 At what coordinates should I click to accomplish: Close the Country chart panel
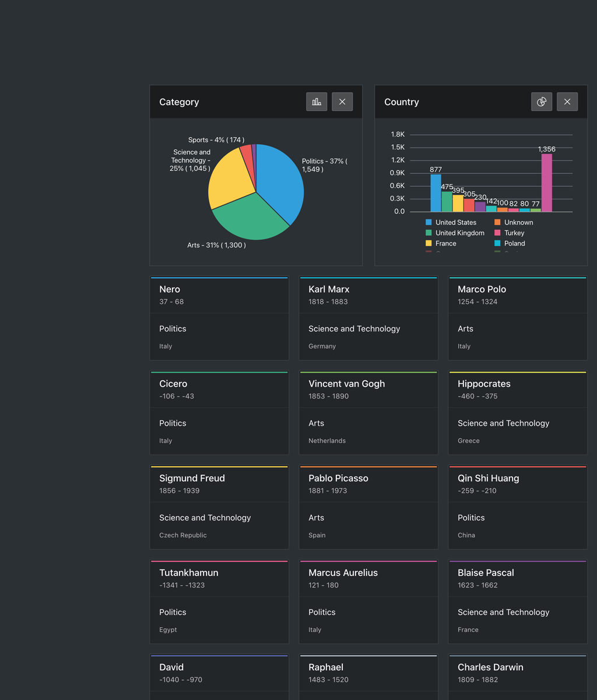pyautogui.click(x=567, y=101)
